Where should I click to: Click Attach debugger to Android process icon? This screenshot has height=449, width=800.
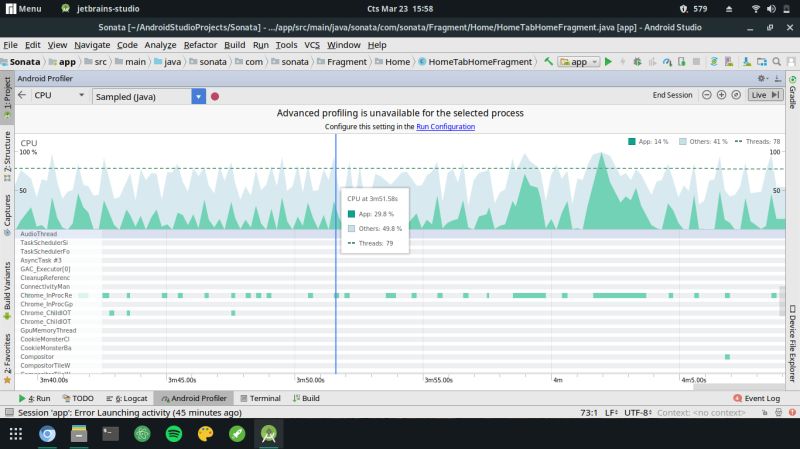(x=682, y=62)
